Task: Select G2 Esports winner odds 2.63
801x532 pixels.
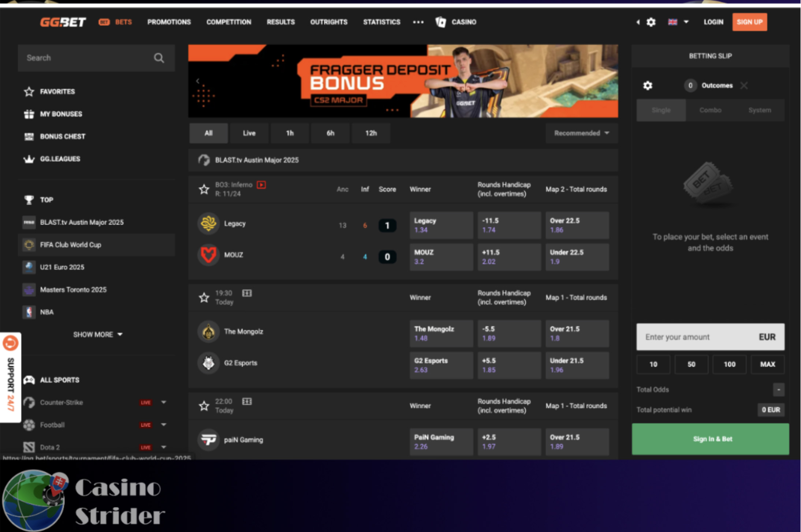Action: pos(441,365)
